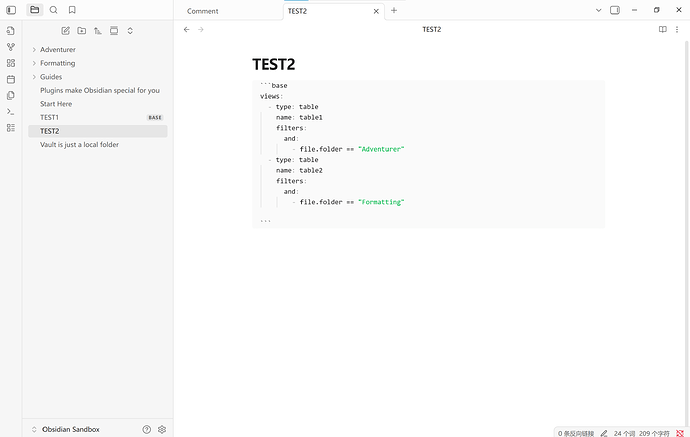Click the new note icon
The width and height of the screenshot is (690, 437).
[x=66, y=31]
